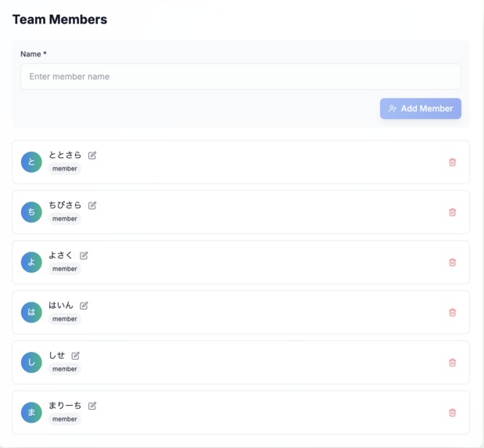Click the と avatar circle
Image resolution: width=484 pixels, height=448 pixels.
[x=31, y=162]
